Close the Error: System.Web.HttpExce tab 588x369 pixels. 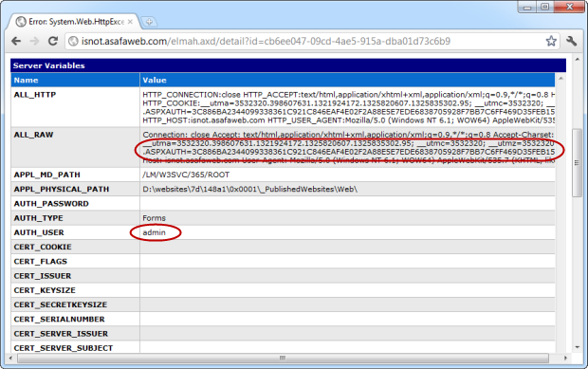(x=130, y=22)
